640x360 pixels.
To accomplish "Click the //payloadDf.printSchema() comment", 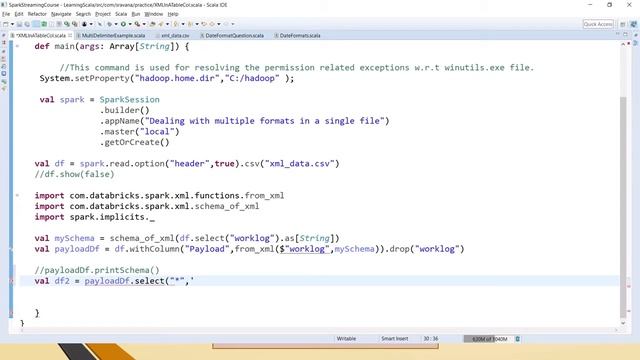I will (x=97, y=270).
